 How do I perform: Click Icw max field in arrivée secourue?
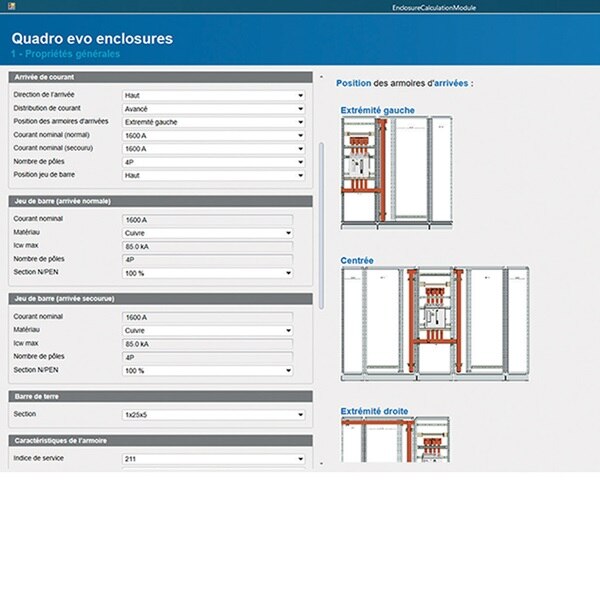208,344
